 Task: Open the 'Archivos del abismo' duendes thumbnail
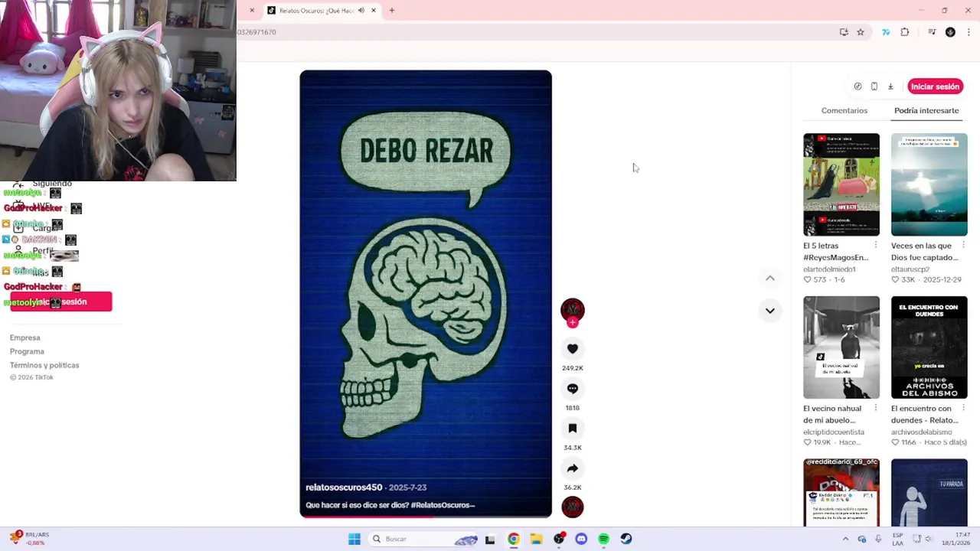point(929,347)
